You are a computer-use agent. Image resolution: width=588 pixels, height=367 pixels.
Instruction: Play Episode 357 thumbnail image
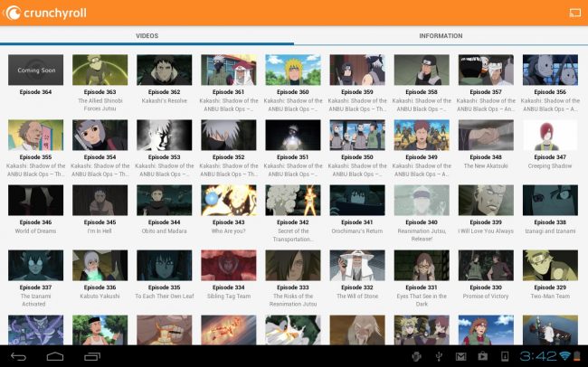point(486,70)
